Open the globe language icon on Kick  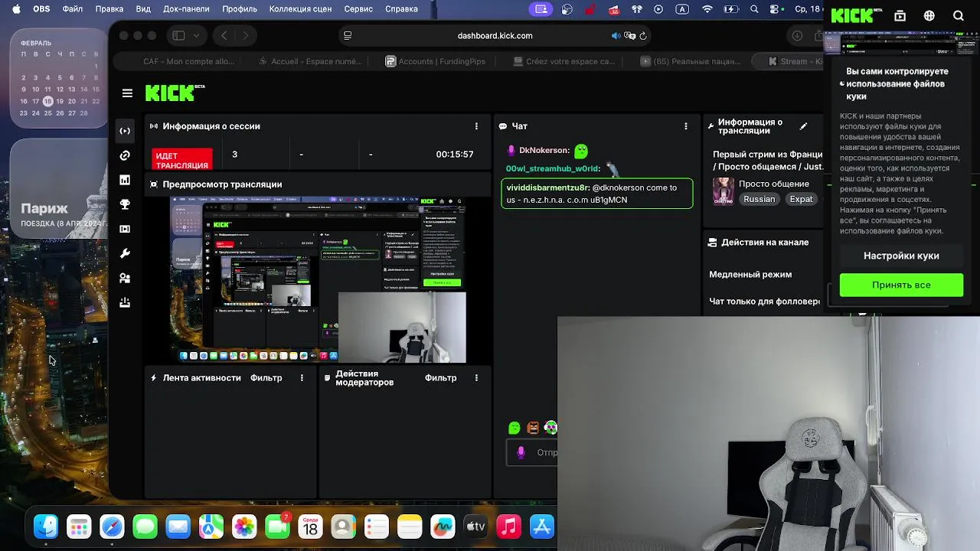pyautogui.click(x=929, y=16)
